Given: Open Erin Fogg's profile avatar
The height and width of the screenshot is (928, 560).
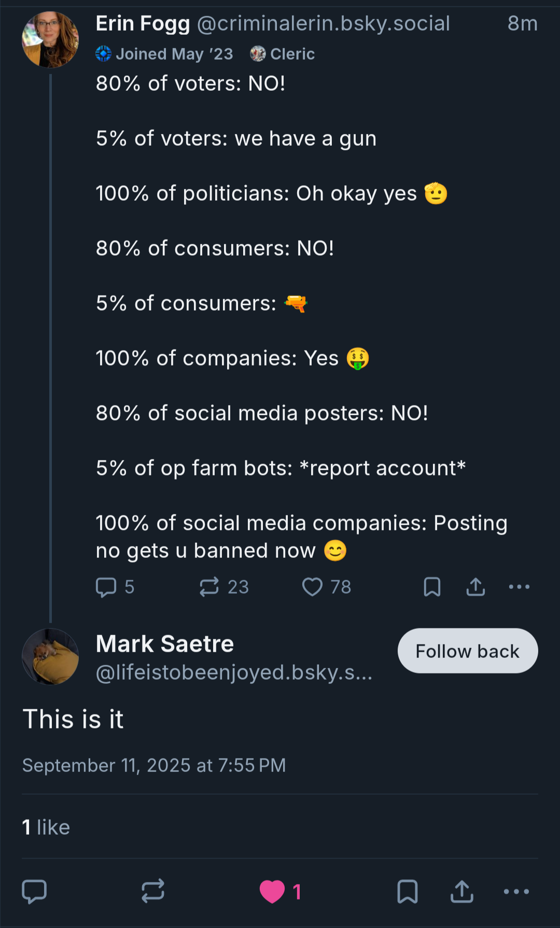Looking at the screenshot, I should tap(50, 40).
